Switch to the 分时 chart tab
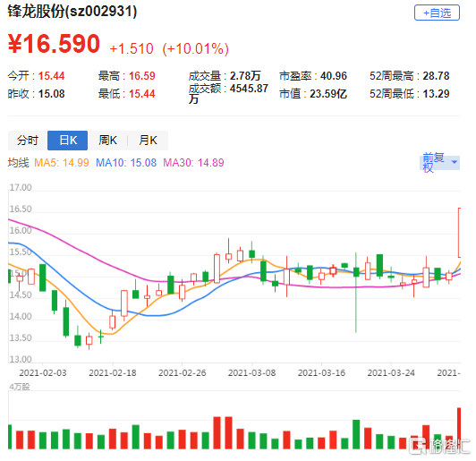 (x=28, y=141)
